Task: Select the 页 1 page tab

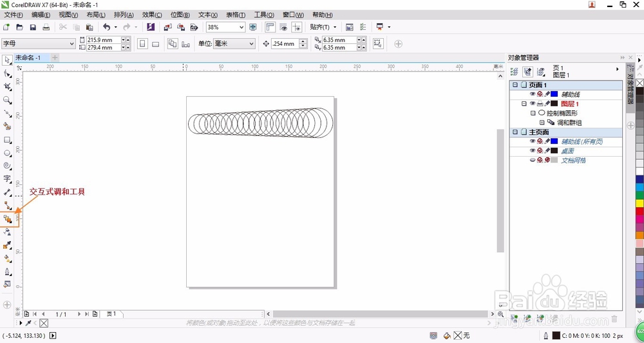Action: tap(111, 314)
